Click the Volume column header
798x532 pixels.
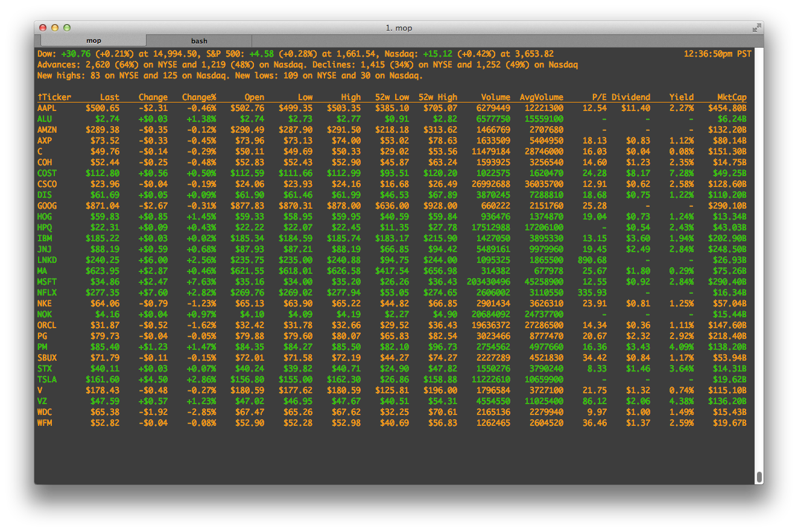coord(496,97)
